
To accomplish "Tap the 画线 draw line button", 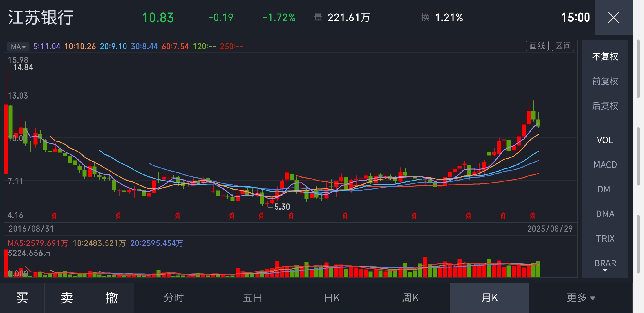I will (x=537, y=46).
